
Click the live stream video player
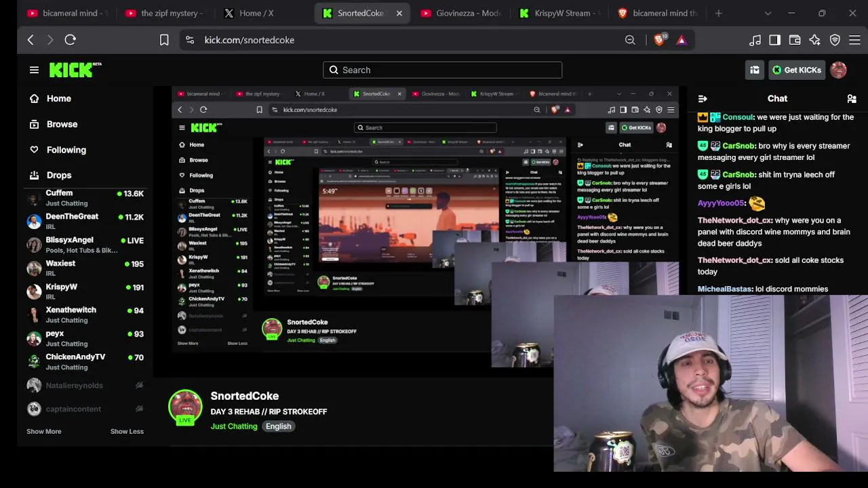420,230
